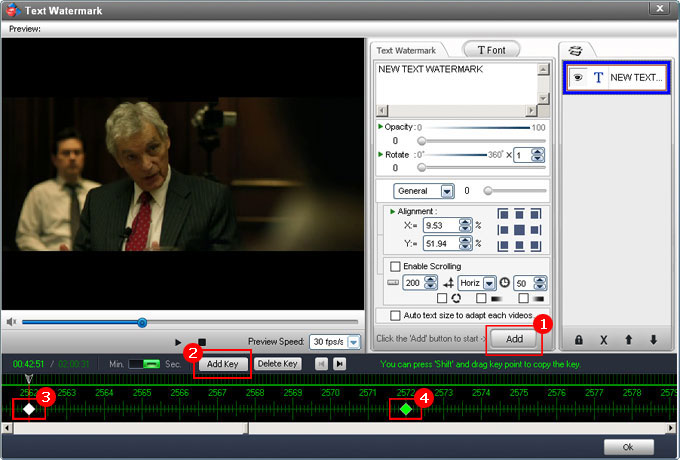This screenshot has height=460, width=680.
Task: Click the Rotate slider handle
Action: pyautogui.click(x=421, y=167)
